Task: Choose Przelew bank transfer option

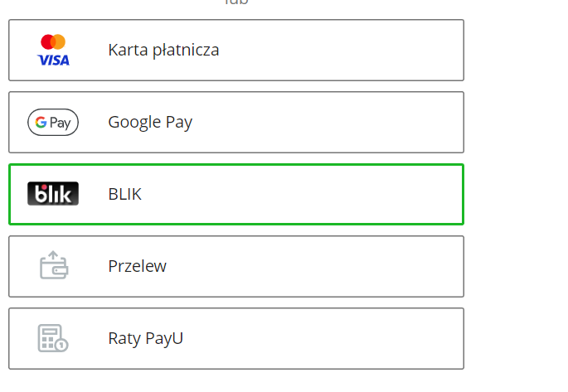Action: point(236,266)
